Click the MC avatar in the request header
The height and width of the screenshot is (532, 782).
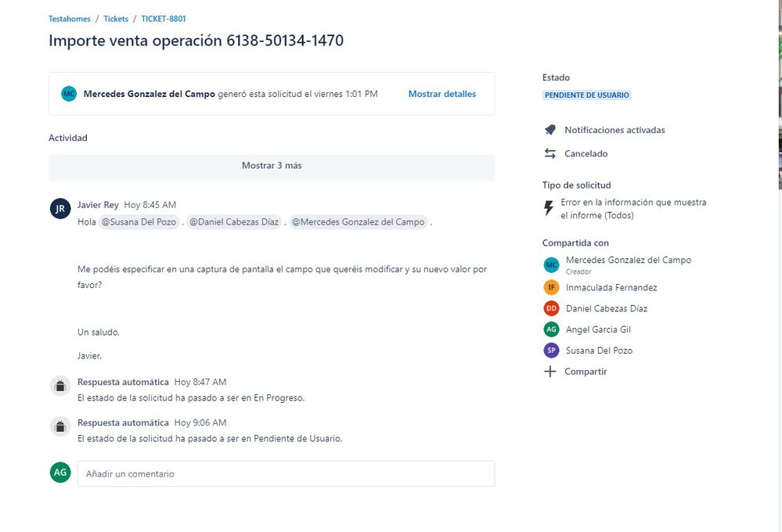[x=69, y=94]
